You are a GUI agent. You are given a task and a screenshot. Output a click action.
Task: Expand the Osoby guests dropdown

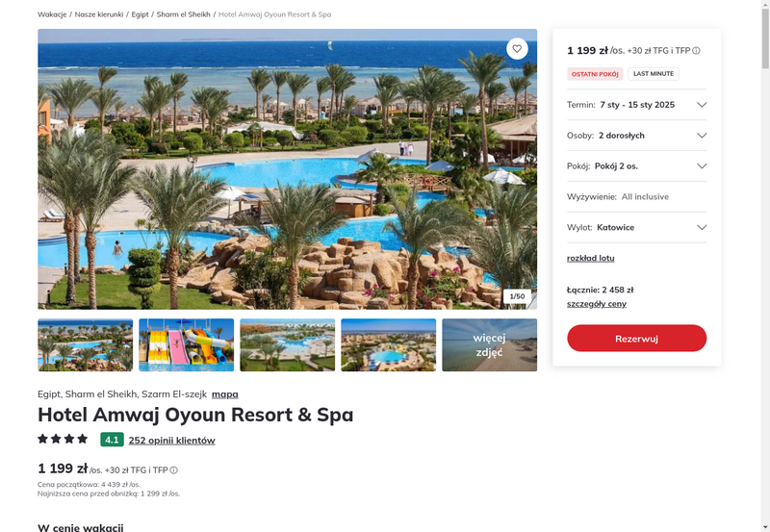click(636, 136)
